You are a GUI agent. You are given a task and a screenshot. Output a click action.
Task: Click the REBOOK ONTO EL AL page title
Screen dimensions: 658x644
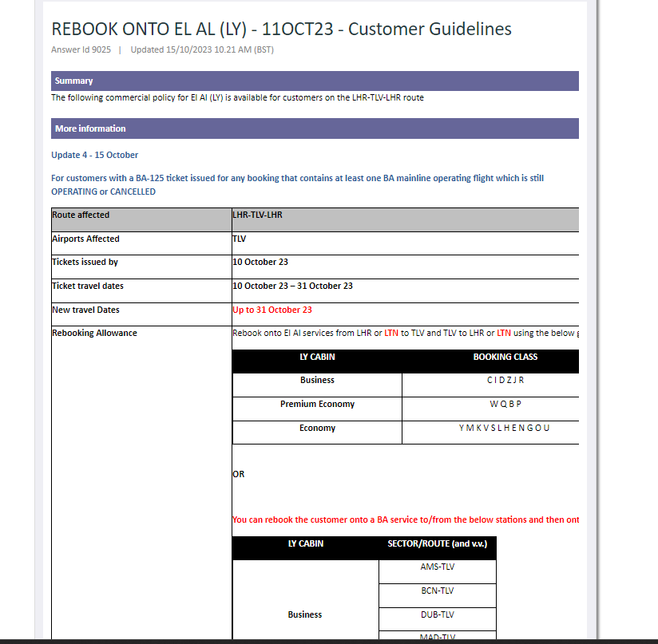(x=281, y=30)
